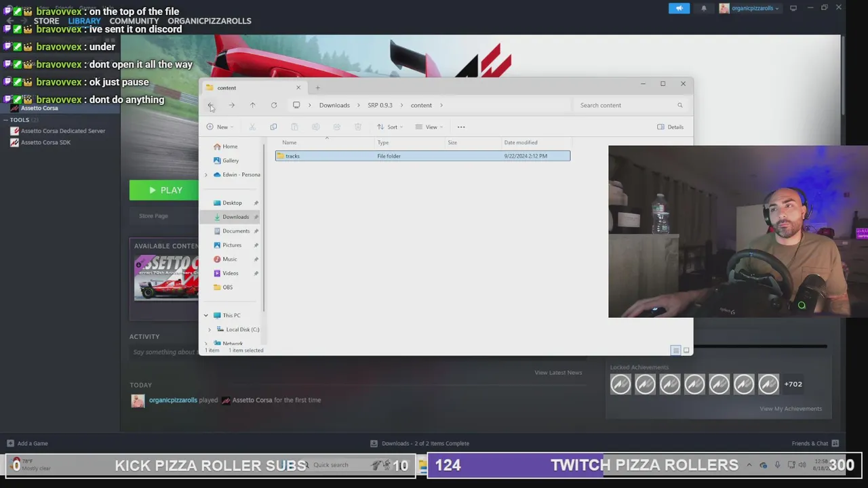This screenshot has width=868, height=488.
Task: Expand the Local Disk (C:) node
Action: [210, 329]
